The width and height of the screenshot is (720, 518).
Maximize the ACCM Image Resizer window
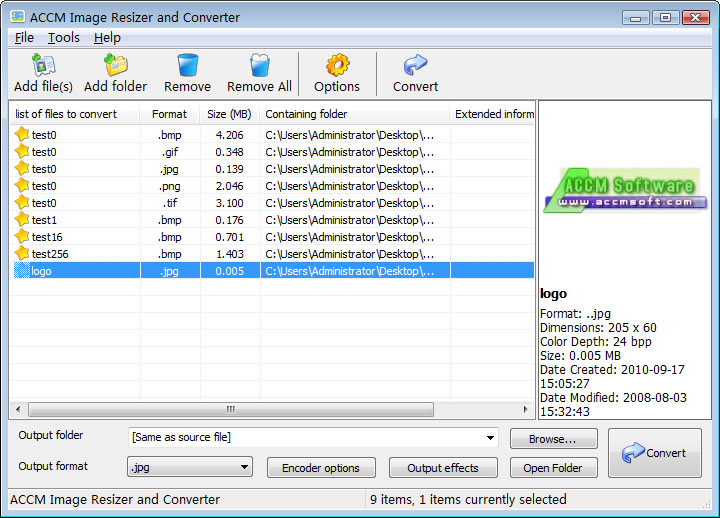point(665,17)
